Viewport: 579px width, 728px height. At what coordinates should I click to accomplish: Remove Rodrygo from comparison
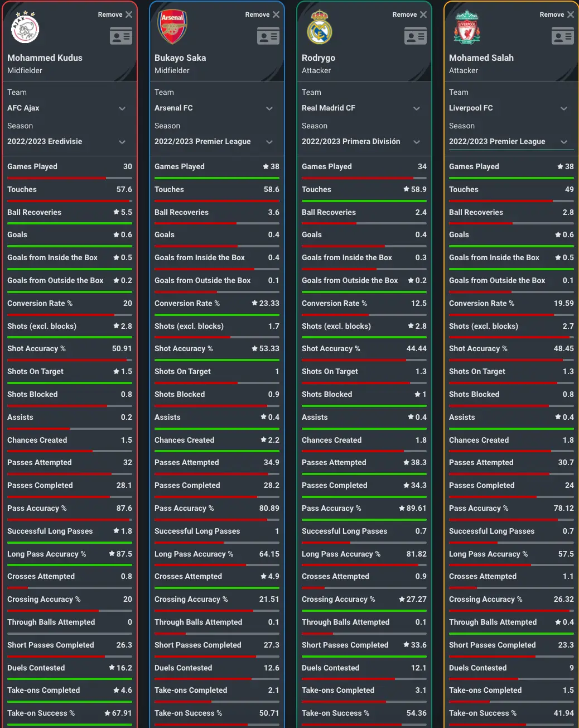(410, 15)
